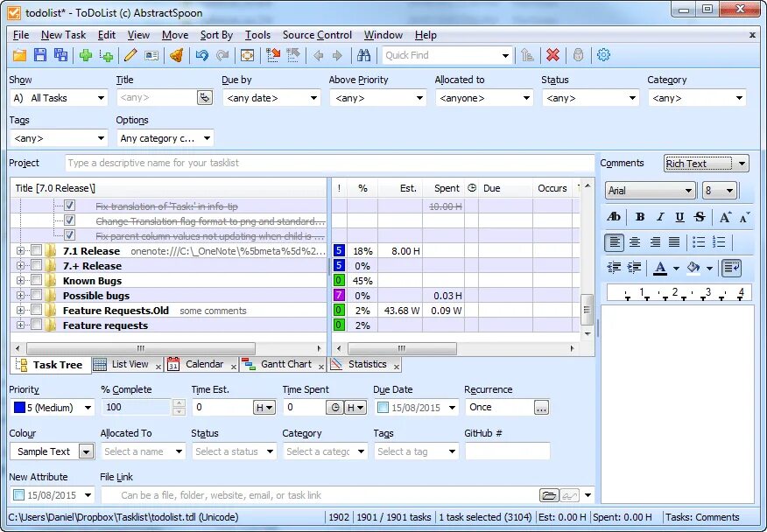Insert a numbered list in comments
This screenshot has width=767, height=532.
pos(719,242)
